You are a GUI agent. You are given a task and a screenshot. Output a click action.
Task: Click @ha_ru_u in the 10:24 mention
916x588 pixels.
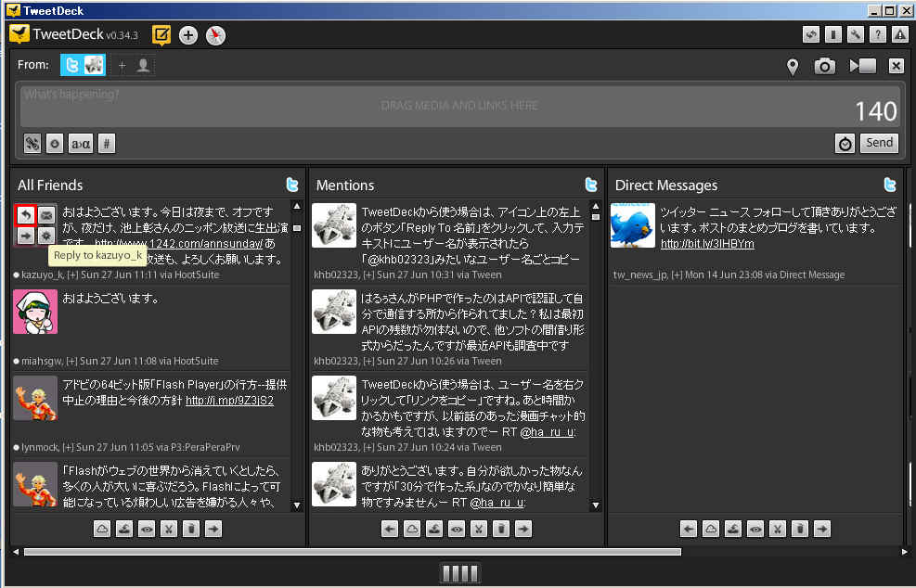(x=548, y=432)
